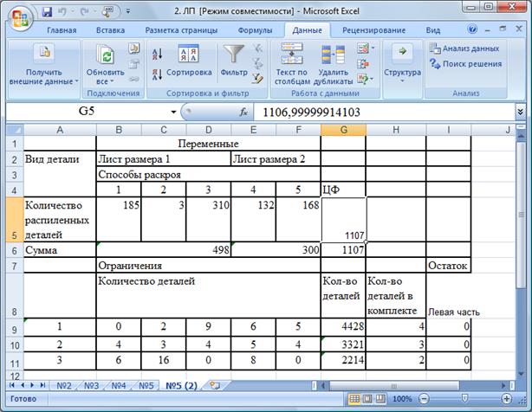Click the Консолидация icon
Screen dimensions: 532x412
pyautogui.click(x=363, y=64)
